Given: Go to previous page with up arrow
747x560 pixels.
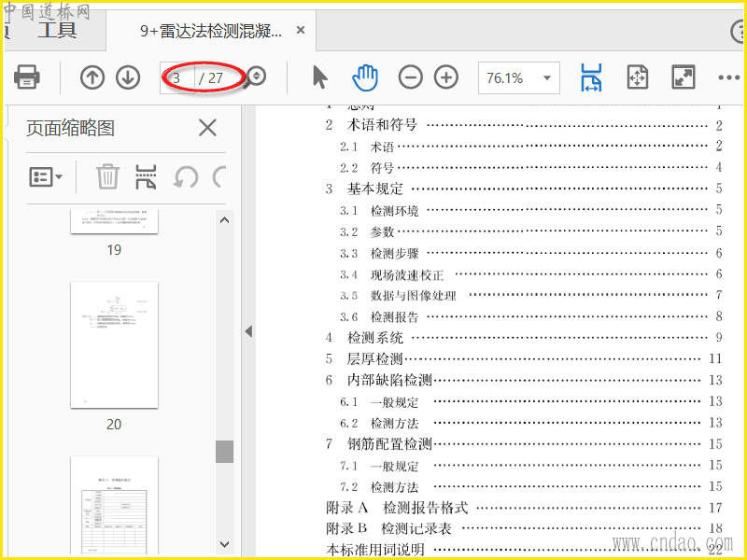Looking at the screenshot, I should pos(92,77).
